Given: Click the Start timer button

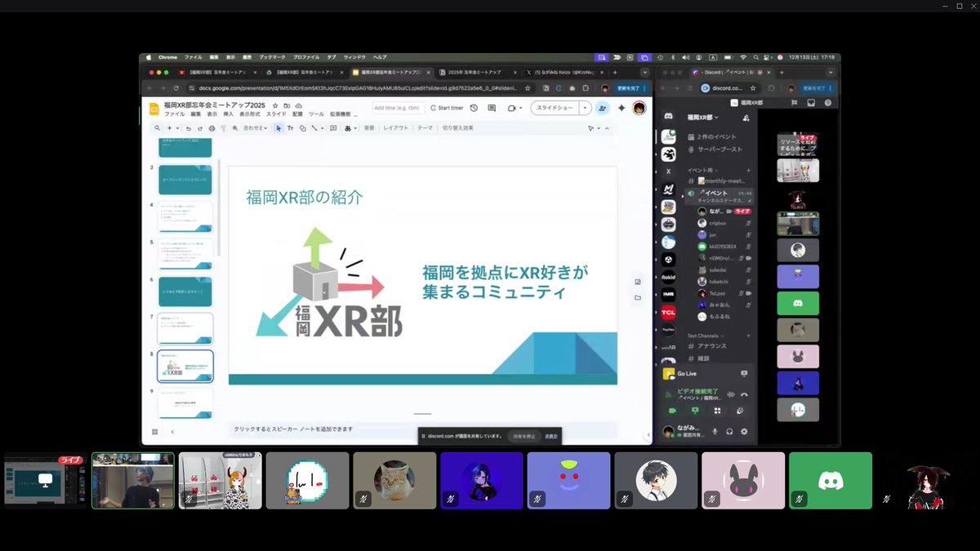Looking at the screenshot, I should (448, 108).
